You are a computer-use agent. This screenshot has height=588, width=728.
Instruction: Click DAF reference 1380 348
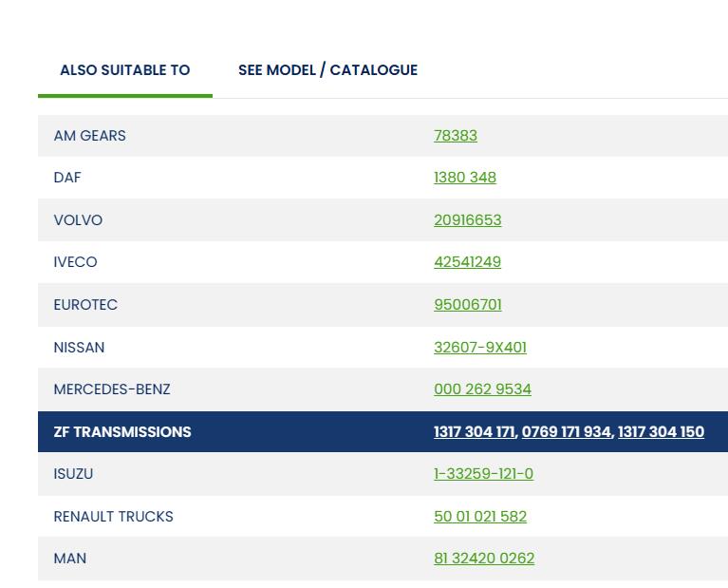click(x=465, y=178)
